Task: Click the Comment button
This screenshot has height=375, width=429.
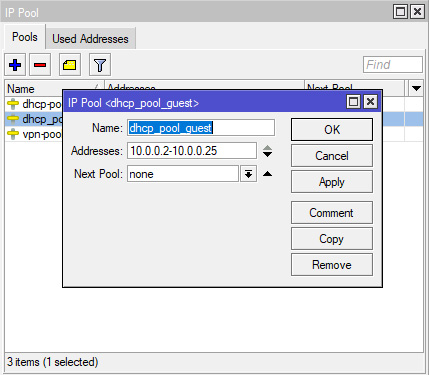Action: coord(332,212)
